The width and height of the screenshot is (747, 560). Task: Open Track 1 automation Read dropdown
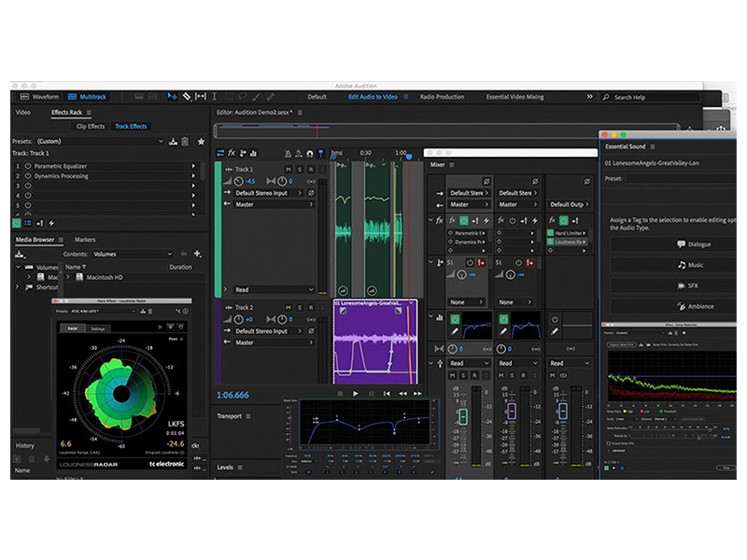274,289
